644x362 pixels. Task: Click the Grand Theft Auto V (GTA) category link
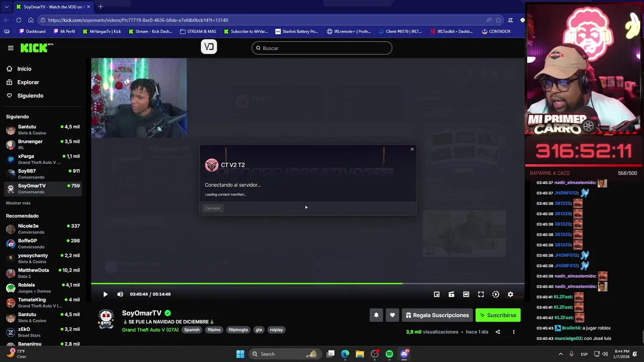[x=150, y=330]
